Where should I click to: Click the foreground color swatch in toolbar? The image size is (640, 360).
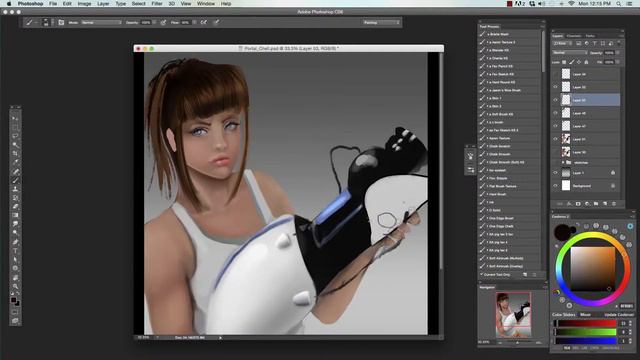point(13,300)
